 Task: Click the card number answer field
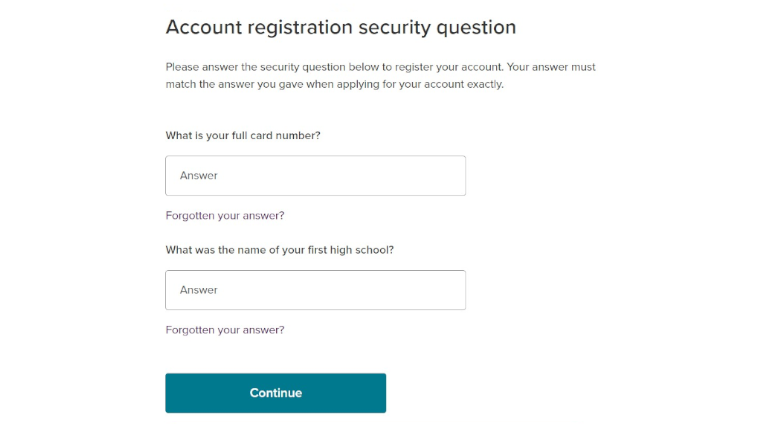pyautogui.click(x=315, y=175)
